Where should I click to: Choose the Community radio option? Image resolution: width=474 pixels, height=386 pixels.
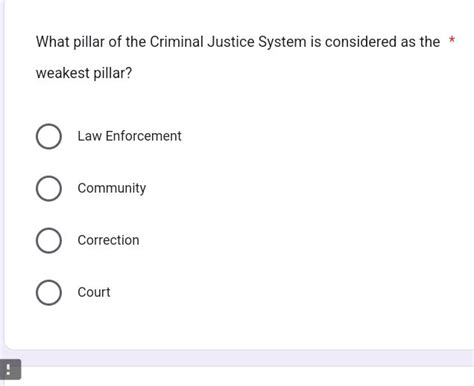click(x=49, y=188)
